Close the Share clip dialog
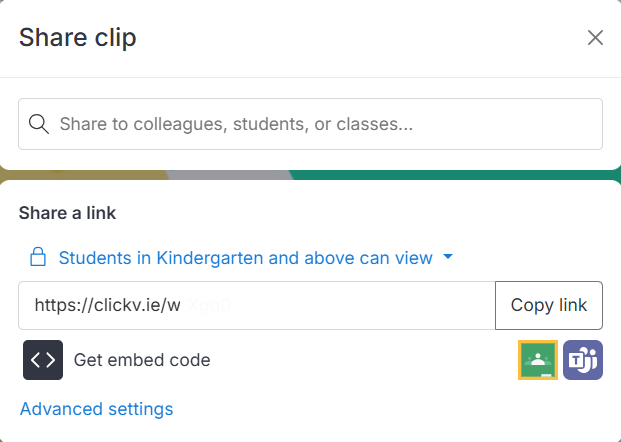Screen dimensions: 621x442 (x=595, y=38)
